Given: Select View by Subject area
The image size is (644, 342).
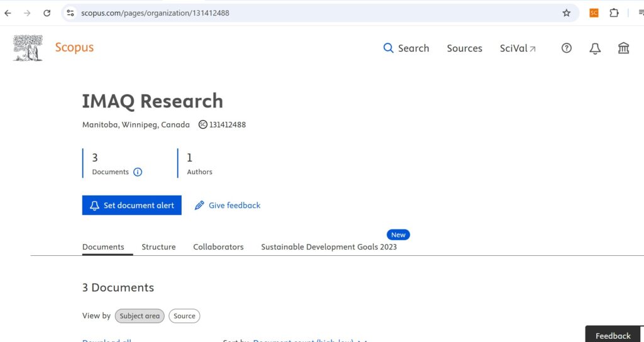Looking at the screenshot, I should click(x=140, y=316).
